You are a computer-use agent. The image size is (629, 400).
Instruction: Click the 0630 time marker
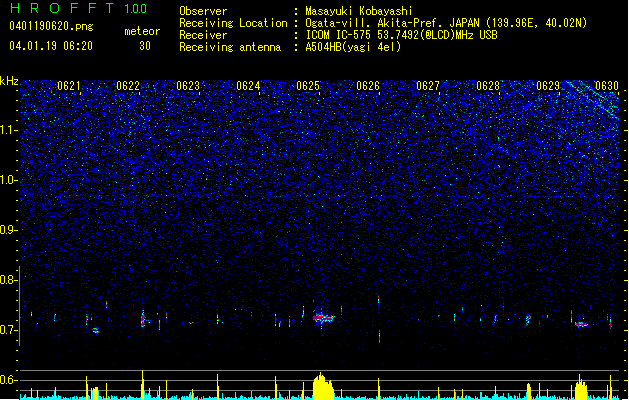click(607, 86)
